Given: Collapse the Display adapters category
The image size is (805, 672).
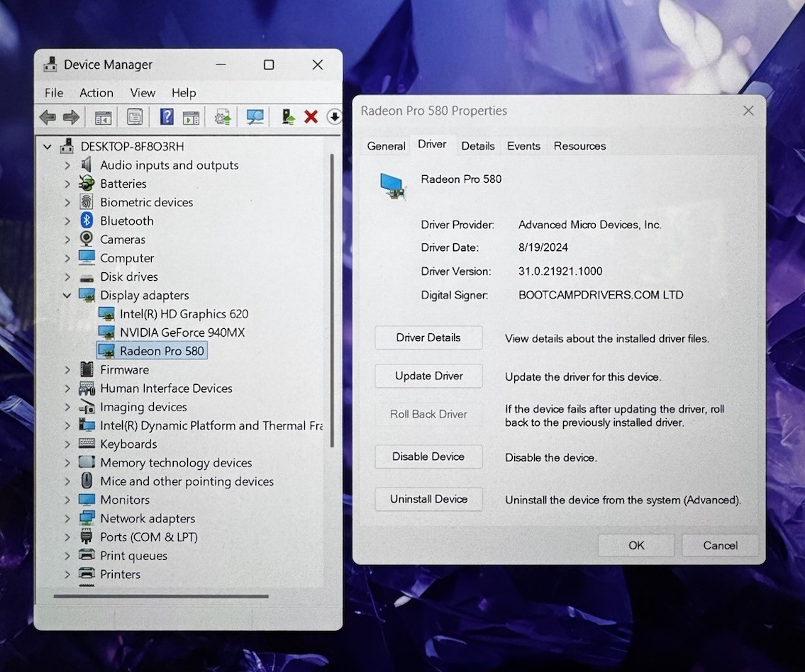Looking at the screenshot, I should 67,296.
